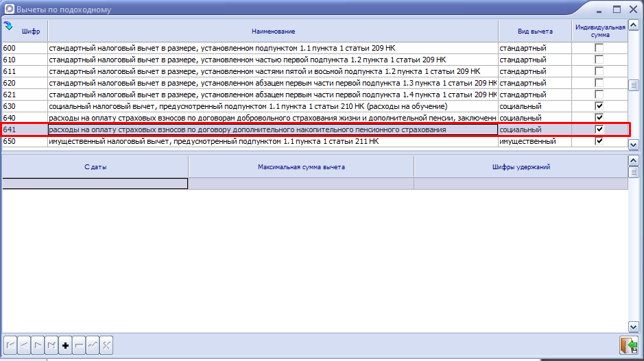Click the Вид вычета column header

pyautogui.click(x=535, y=32)
